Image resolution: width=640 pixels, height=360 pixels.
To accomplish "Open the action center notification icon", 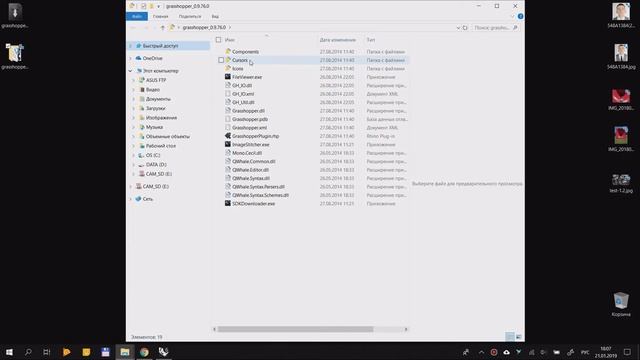I will pyautogui.click(x=627, y=352).
